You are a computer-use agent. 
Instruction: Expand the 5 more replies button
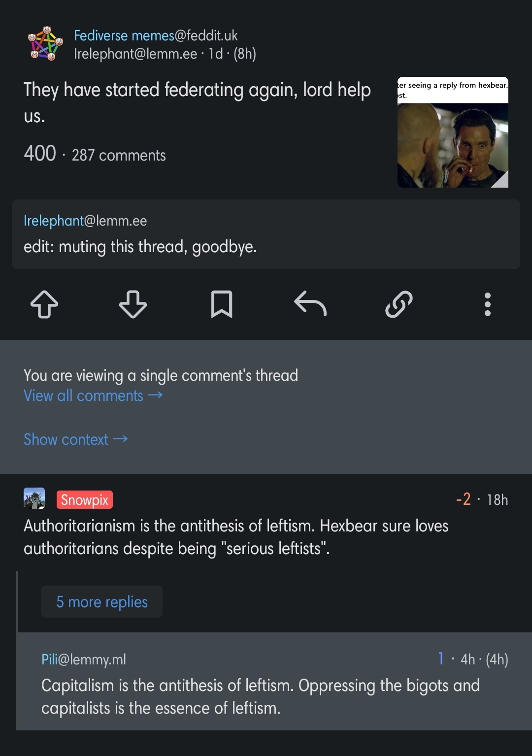pos(102,602)
